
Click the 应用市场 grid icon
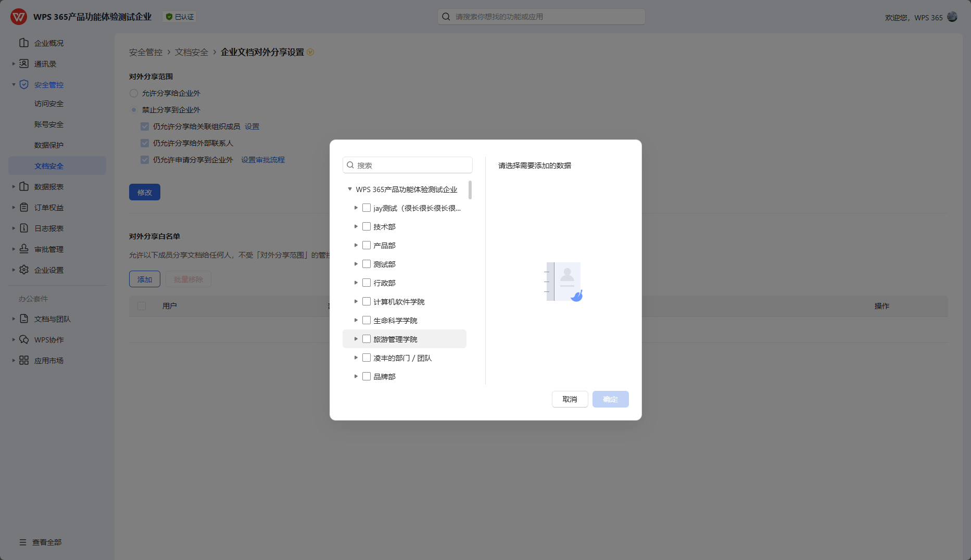[x=24, y=360]
